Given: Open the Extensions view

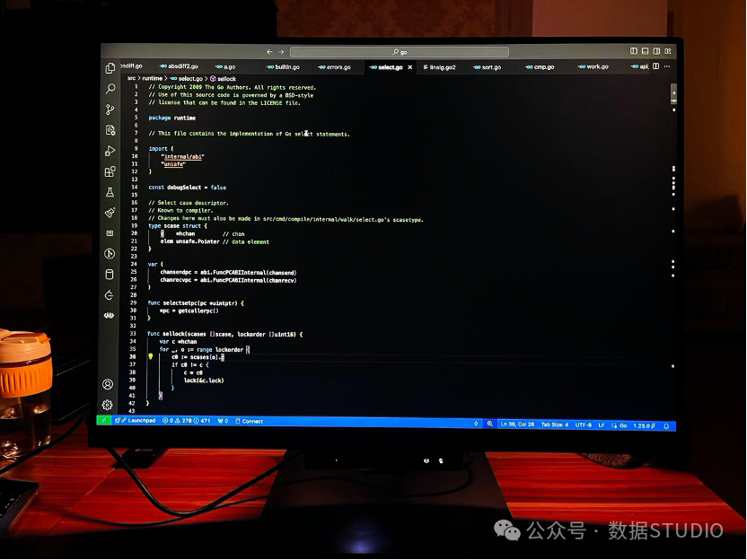Looking at the screenshot, I should click(x=110, y=171).
